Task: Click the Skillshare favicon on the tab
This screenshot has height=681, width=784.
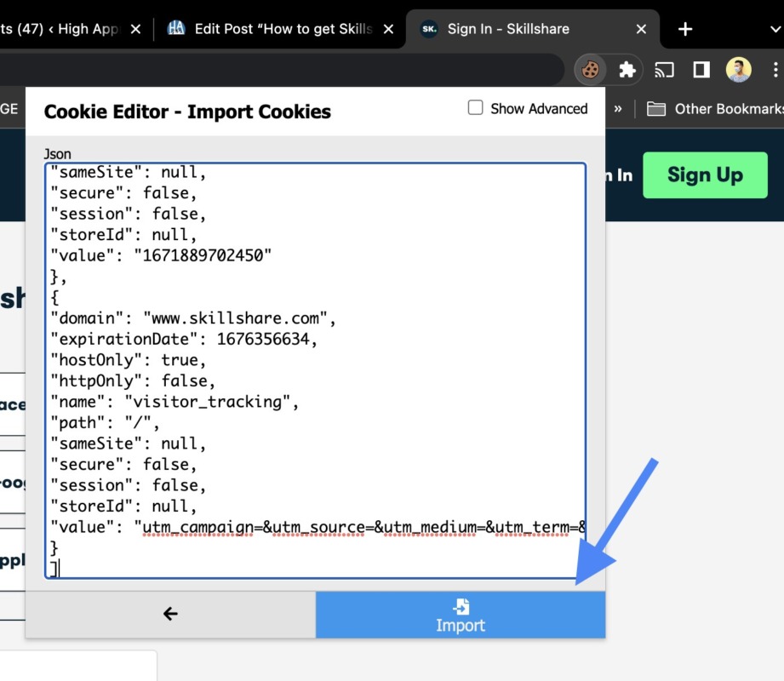Action: 429,29
